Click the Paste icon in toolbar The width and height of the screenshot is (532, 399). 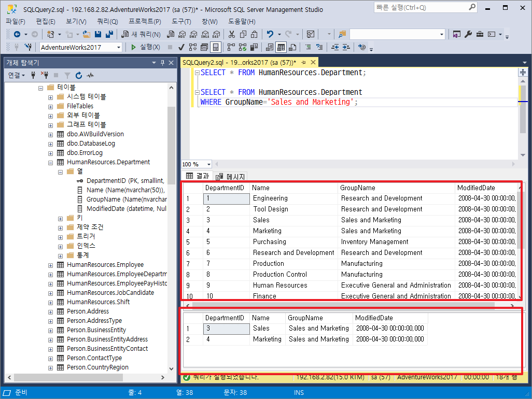[x=254, y=34]
